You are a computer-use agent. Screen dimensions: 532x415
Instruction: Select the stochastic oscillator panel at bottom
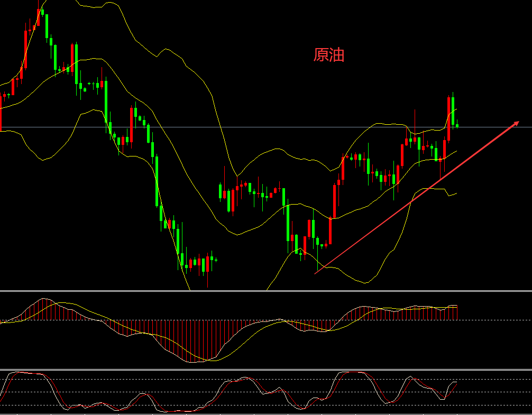266,392
